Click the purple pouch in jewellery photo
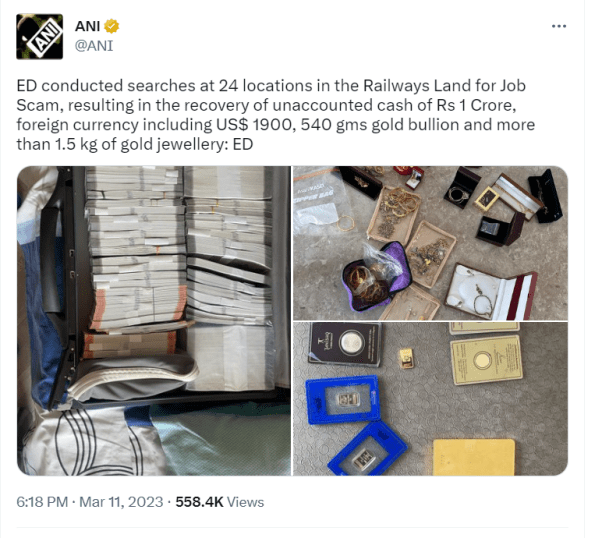The height and width of the screenshot is (538, 602). (376, 277)
